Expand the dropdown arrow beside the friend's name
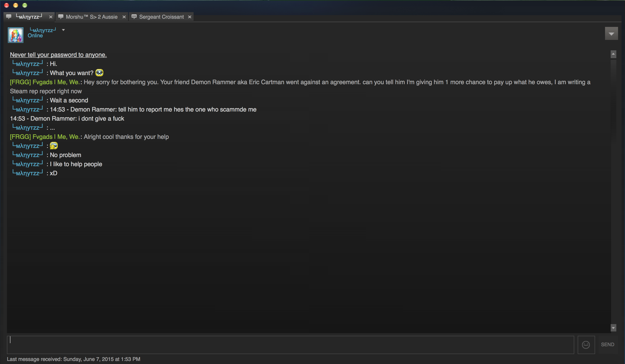 click(x=63, y=30)
